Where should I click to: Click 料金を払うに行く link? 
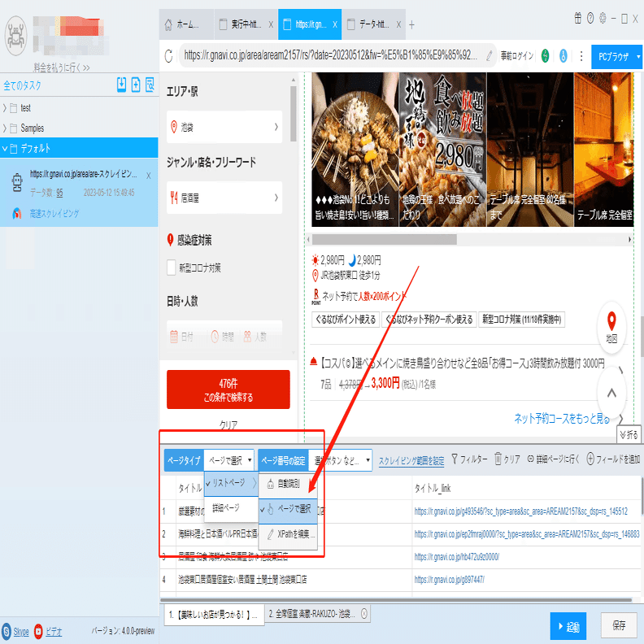(62, 67)
